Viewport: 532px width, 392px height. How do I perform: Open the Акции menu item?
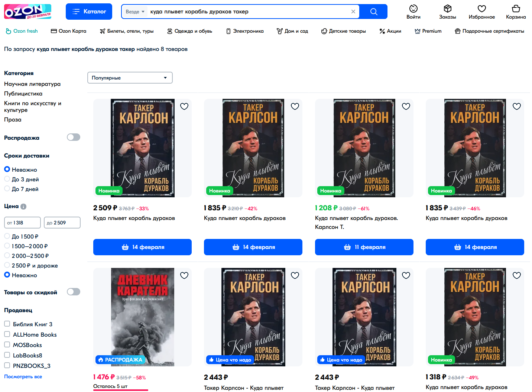[x=390, y=31]
